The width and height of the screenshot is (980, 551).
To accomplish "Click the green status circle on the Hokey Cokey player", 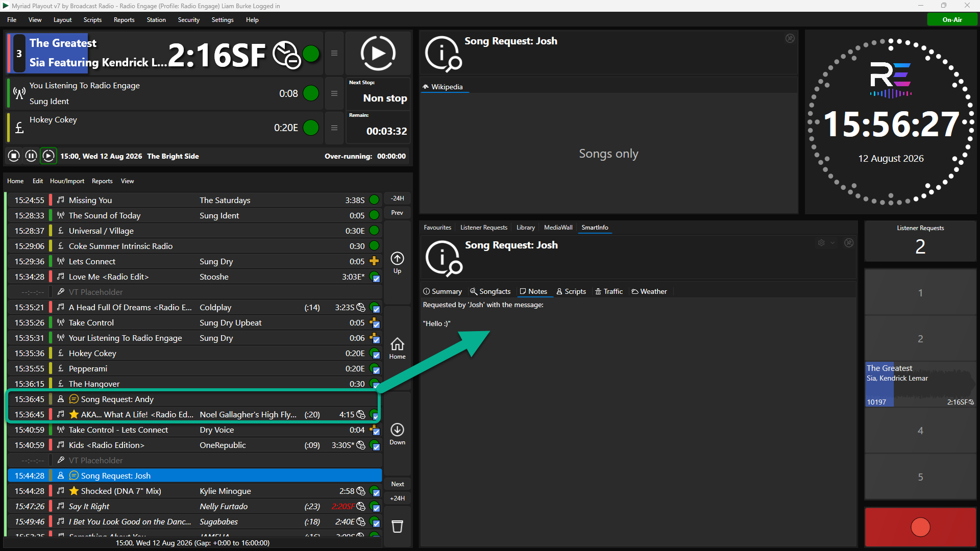I will point(311,128).
